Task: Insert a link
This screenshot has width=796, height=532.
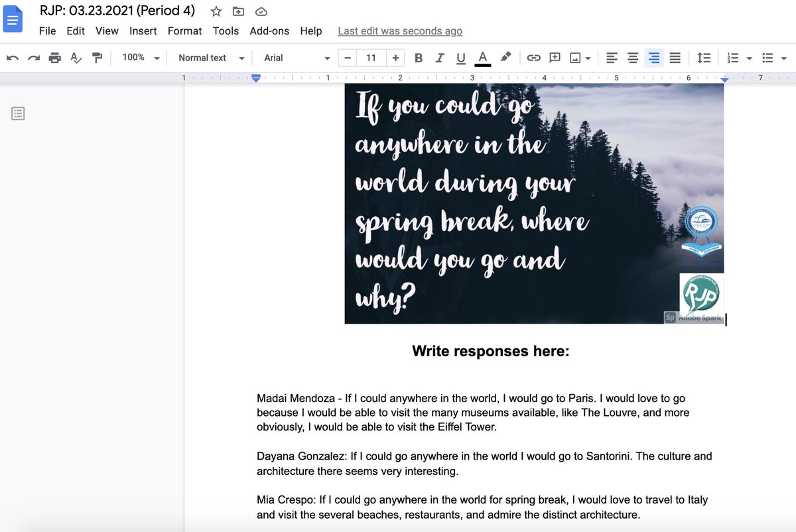Action: (533, 58)
